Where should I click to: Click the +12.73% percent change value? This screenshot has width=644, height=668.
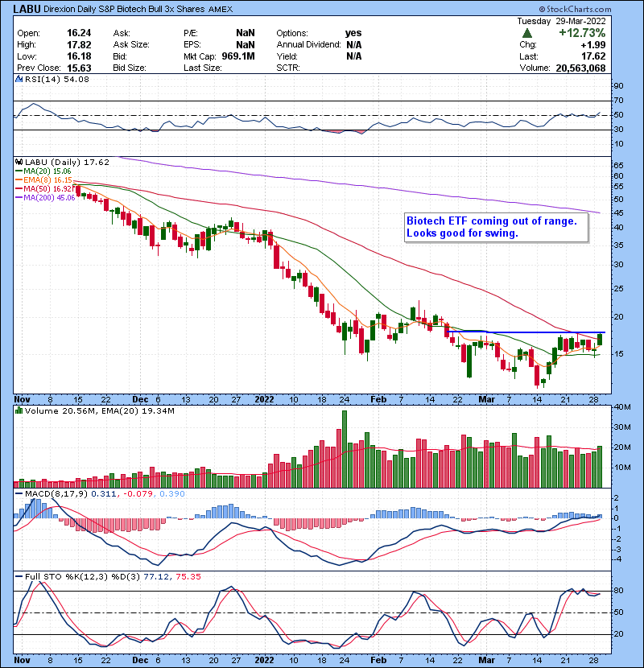582,33
